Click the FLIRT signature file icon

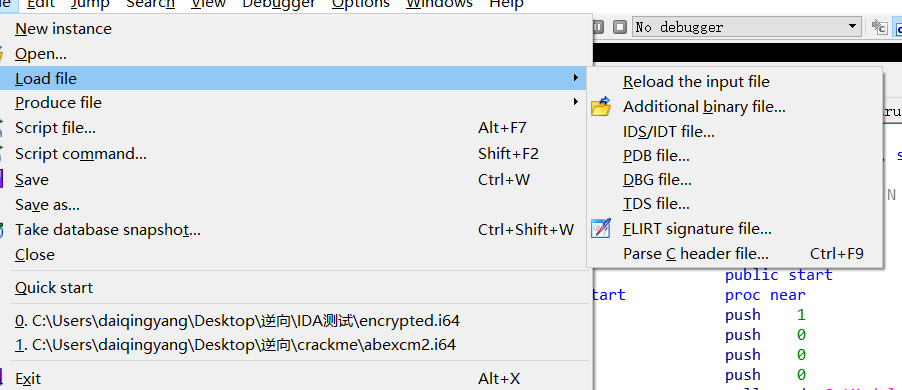pyautogui.click(x=601, y=229)
